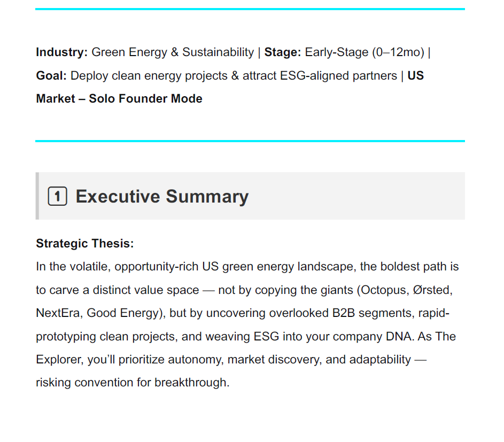Click the Early-Stage (0–12mo) text
504x442 pixels.
click(x=365, y=52)
